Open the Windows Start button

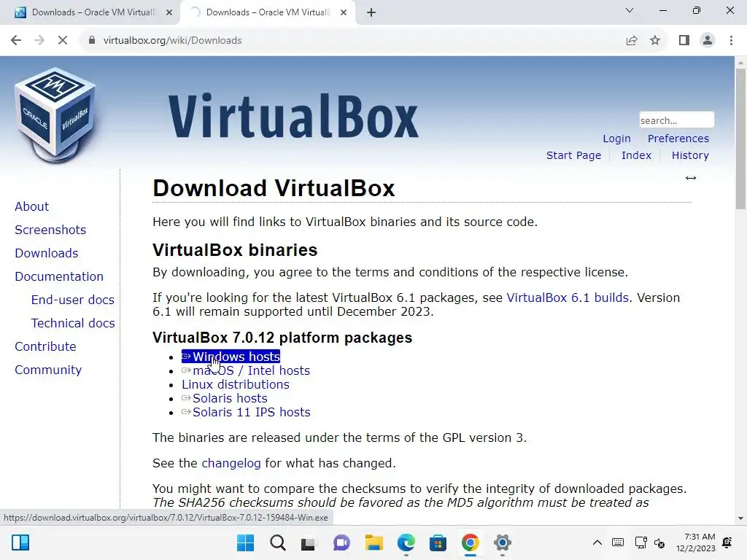click(x=245, y=542)
